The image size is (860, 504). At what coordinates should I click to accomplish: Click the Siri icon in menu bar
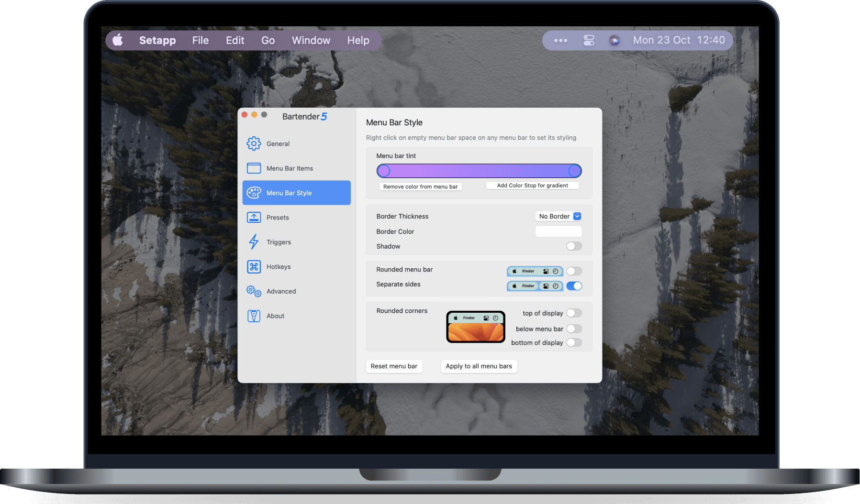614,41
